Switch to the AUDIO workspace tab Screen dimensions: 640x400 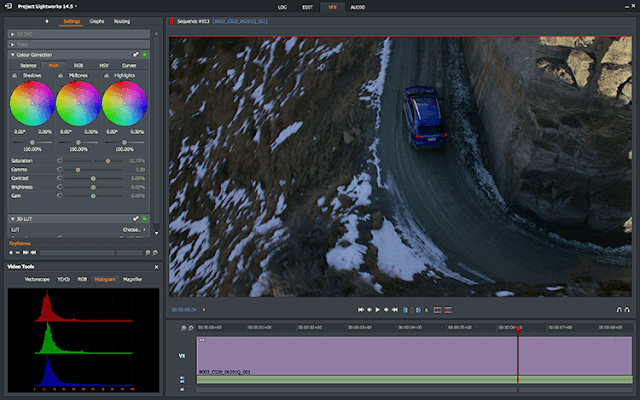tap(358, 7)
